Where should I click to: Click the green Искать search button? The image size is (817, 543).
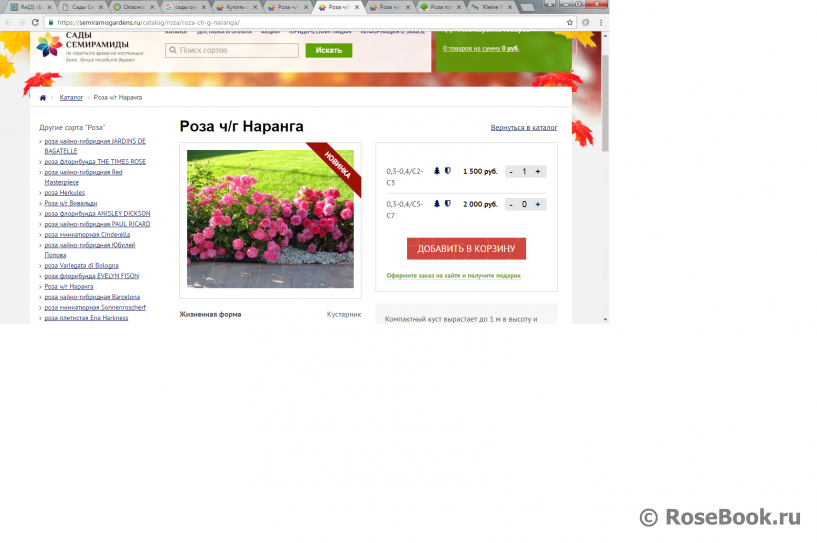coord(328,50)
